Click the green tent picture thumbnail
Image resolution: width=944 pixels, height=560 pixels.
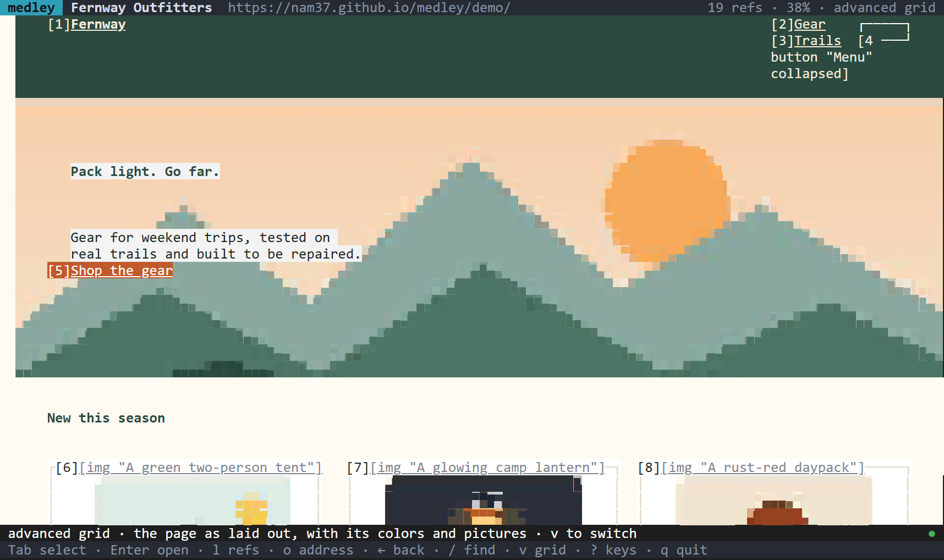193,501
